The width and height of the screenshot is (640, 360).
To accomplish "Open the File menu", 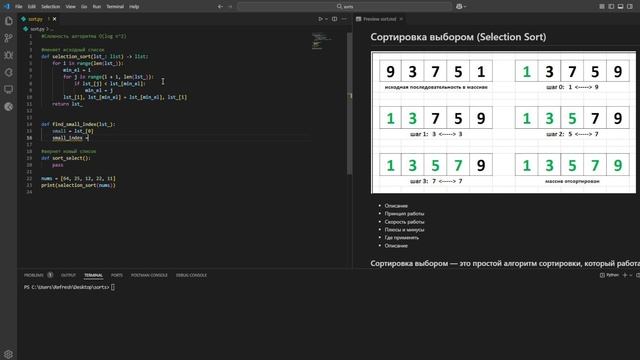I will (x=19, y=7).
